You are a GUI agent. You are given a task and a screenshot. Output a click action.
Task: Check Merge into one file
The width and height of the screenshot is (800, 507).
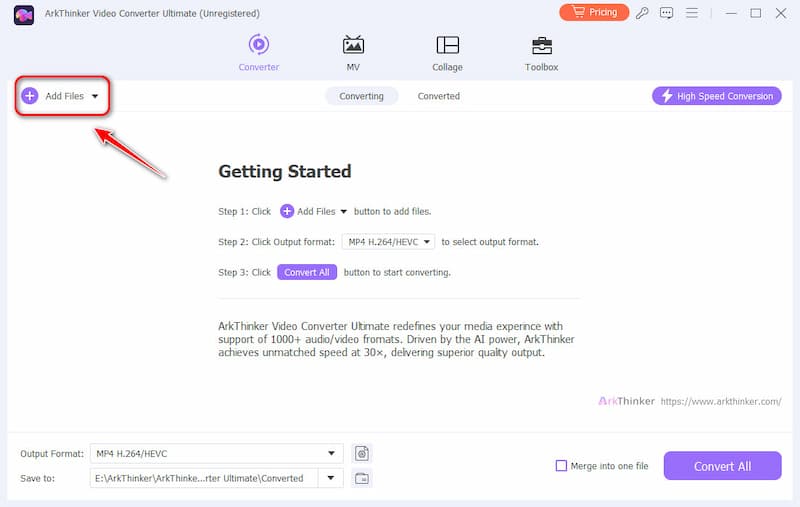click(x=561, y=466)
